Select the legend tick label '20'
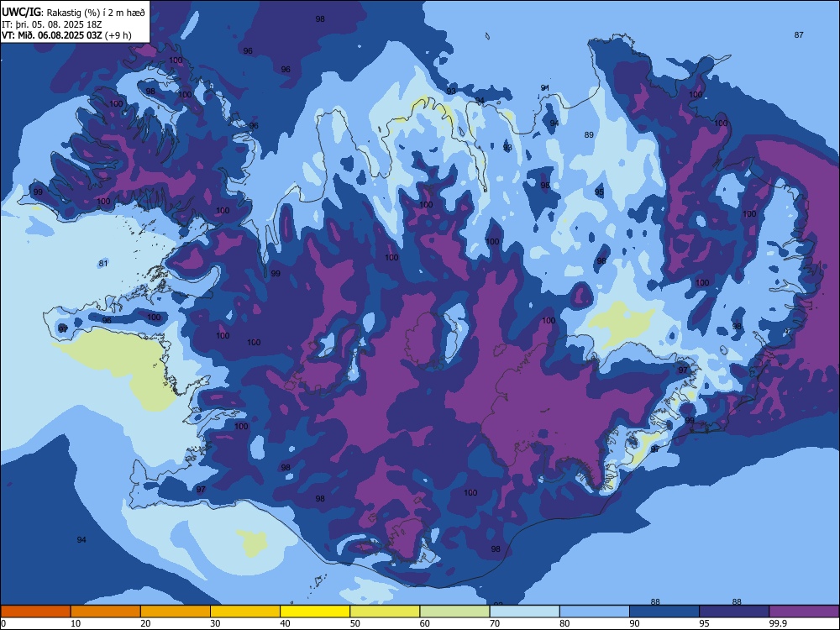Screen dimensions: 840x630 point(145,623)
